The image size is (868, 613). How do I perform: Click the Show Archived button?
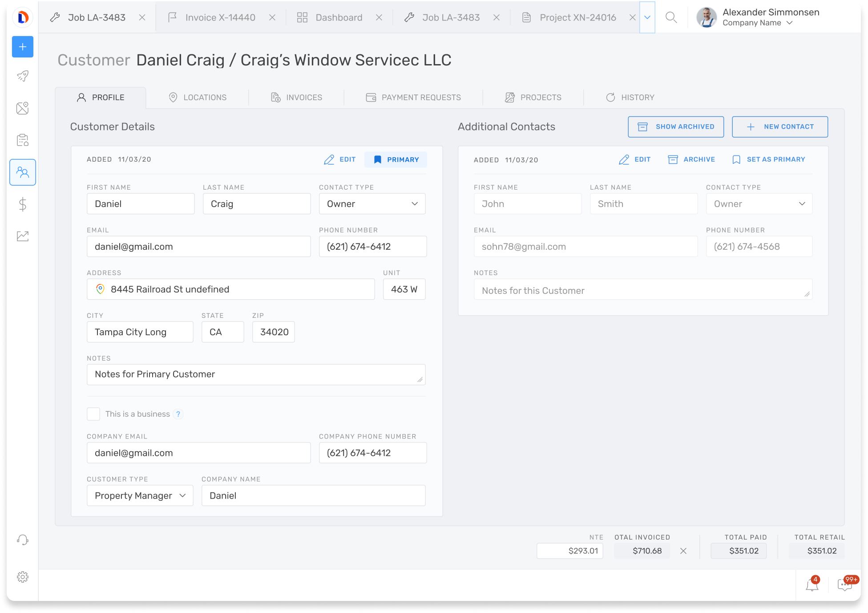point(676,127)
